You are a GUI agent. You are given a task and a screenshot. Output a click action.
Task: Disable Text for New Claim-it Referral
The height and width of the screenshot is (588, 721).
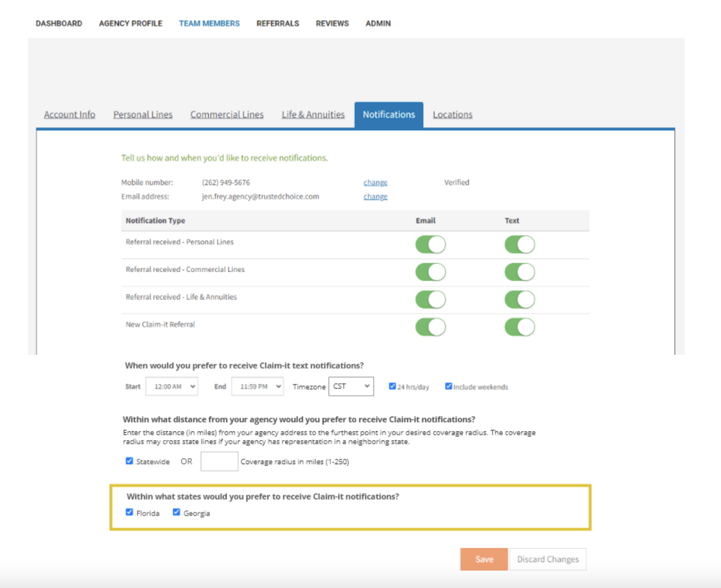click(519, 327)
